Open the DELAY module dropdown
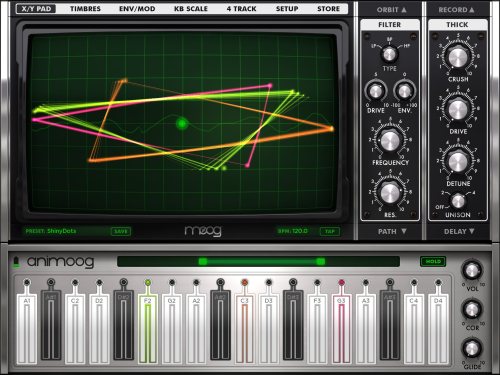Viewport: 500px width, 375px height. (459, 231)
